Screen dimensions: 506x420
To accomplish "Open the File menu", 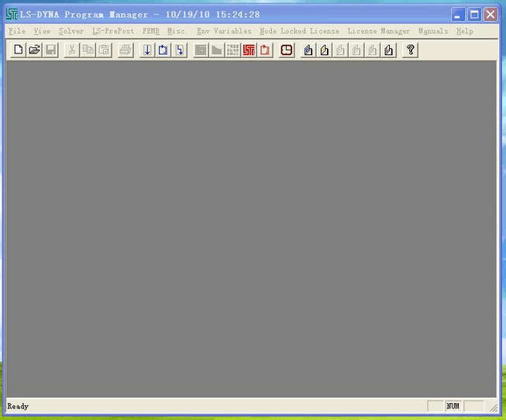I will coord(17,31).
